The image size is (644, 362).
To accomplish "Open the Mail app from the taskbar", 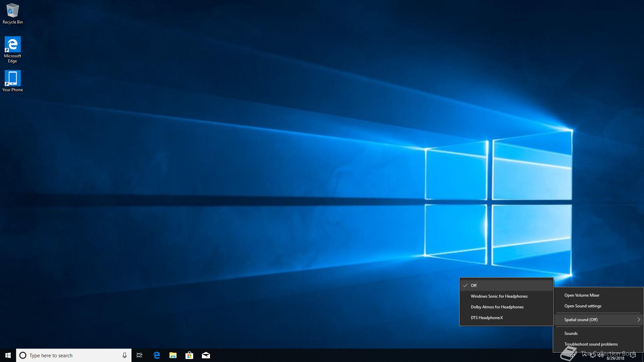I will pos(206,355).
